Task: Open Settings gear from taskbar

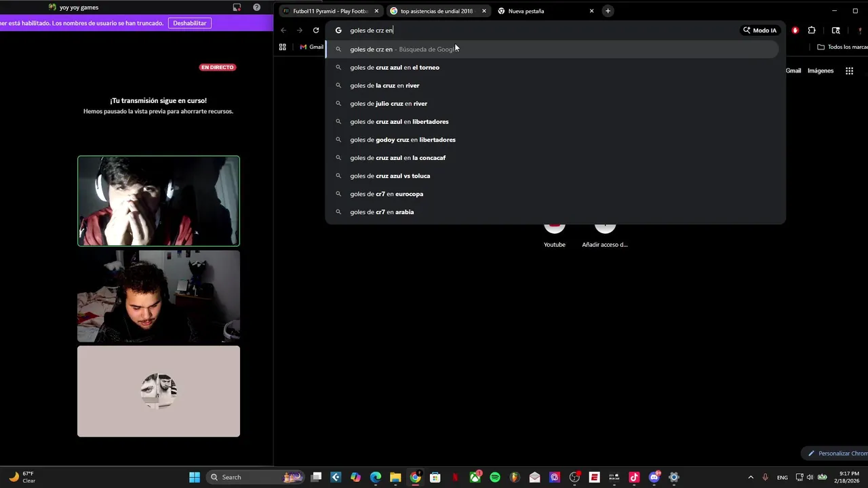Action: click(x=674, y=477)
